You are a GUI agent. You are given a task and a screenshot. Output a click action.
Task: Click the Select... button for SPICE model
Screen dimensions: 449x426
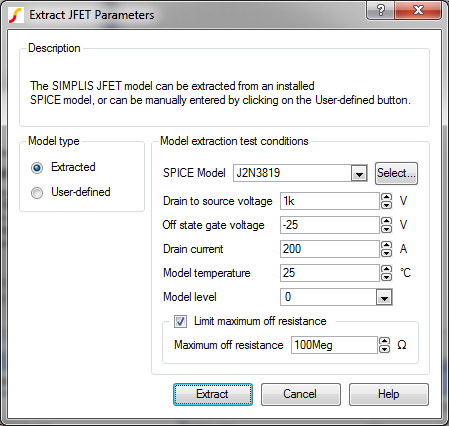(396, 173)
